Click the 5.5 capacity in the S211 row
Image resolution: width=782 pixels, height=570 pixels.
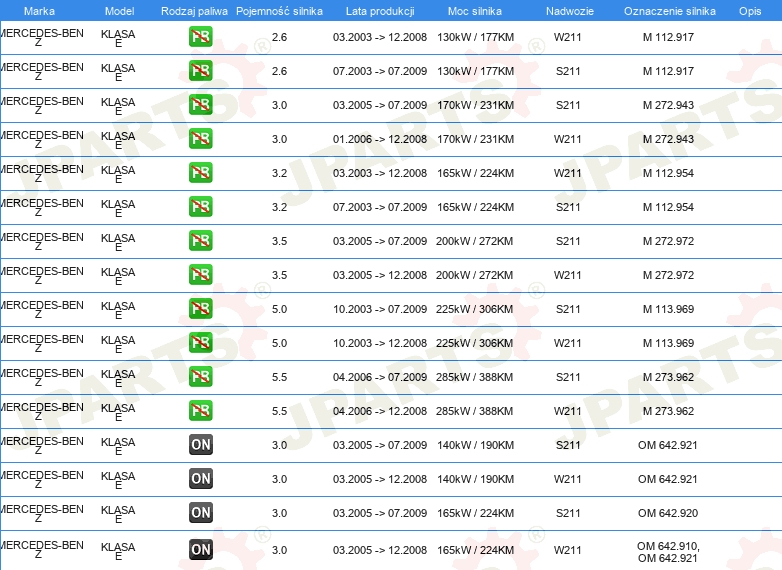(x=279, y=377)
